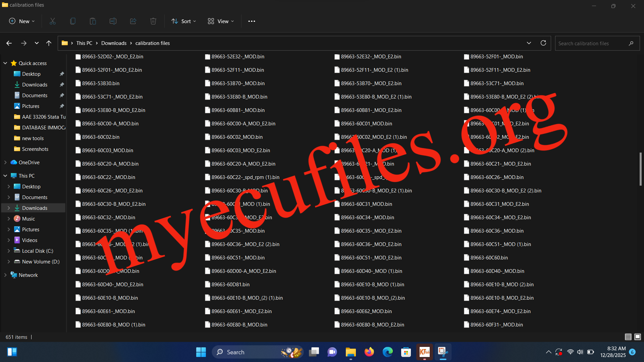Image resolution: width=644 pixels, height=362 pixels.
Task: Switch to large thumbnails view icon
Action: (638, 337)
